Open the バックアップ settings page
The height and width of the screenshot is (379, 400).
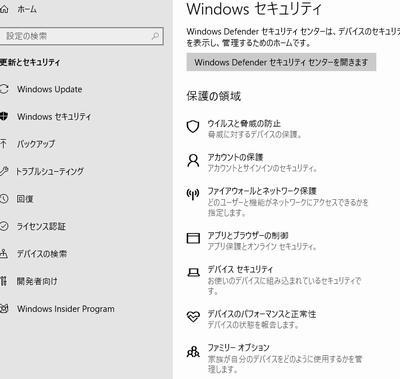click(x=36, y=144)
